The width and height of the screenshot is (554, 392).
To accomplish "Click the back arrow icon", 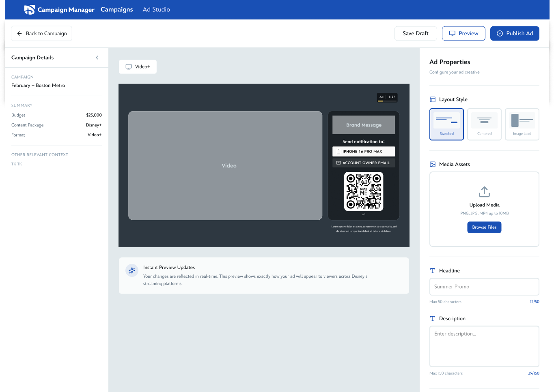I will coord(19,34).
